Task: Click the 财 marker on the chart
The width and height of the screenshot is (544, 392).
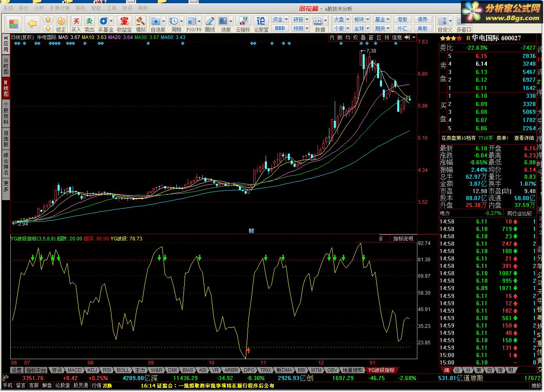Action: 251,231
